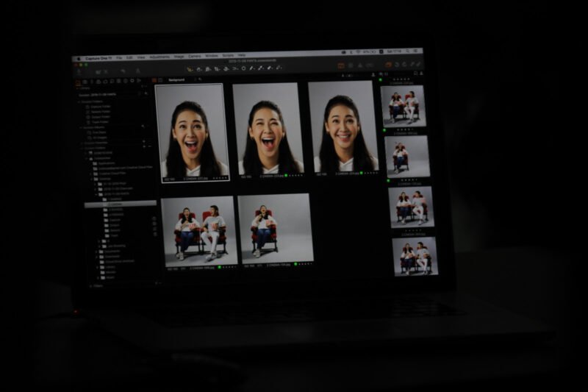Open the Apple menu icon
This screenshot has width=588, height=392.
click(x=79, y=59)
